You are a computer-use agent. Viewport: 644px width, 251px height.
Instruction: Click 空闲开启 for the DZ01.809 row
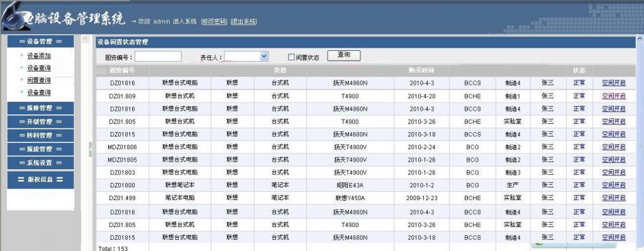coord(614,96)
